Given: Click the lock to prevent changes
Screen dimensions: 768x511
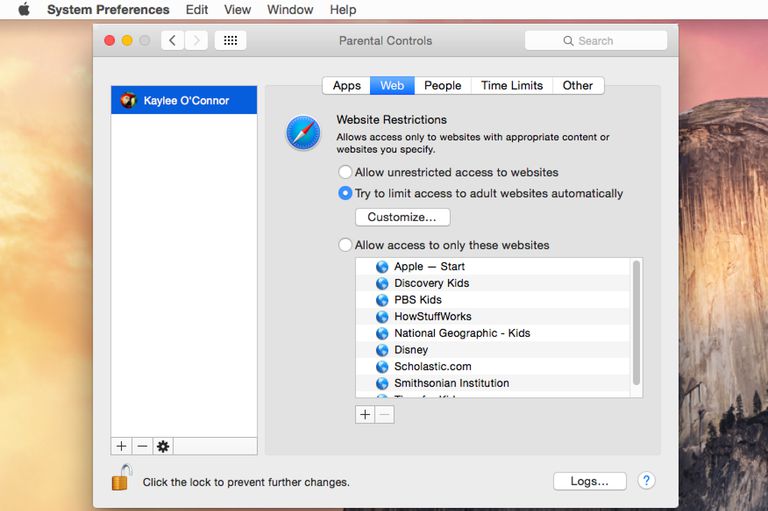Looking at the screenshot, I should pos(122,478).
